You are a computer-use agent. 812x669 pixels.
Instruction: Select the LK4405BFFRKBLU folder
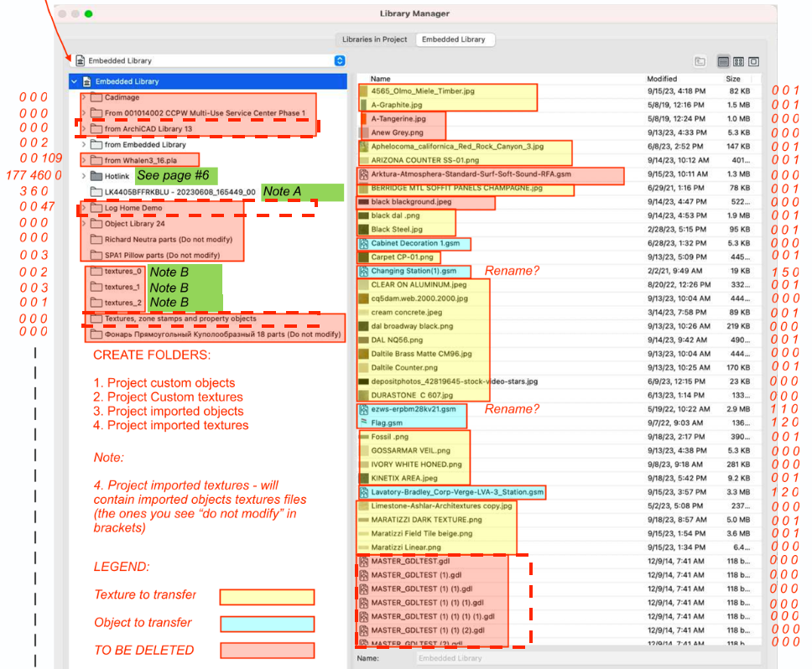[173, 192]
